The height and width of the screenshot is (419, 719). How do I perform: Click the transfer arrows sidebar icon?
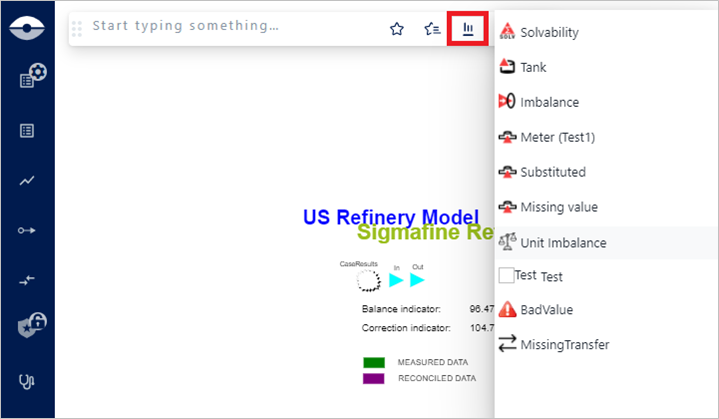coord(27,281)
